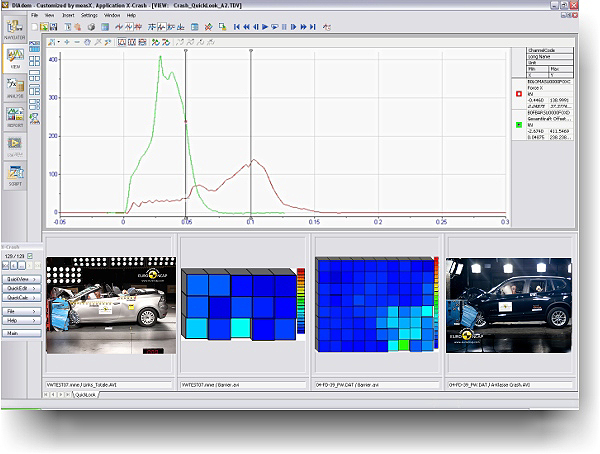Open the Insert menu
The image size is (600, 454).
(68, 15)
